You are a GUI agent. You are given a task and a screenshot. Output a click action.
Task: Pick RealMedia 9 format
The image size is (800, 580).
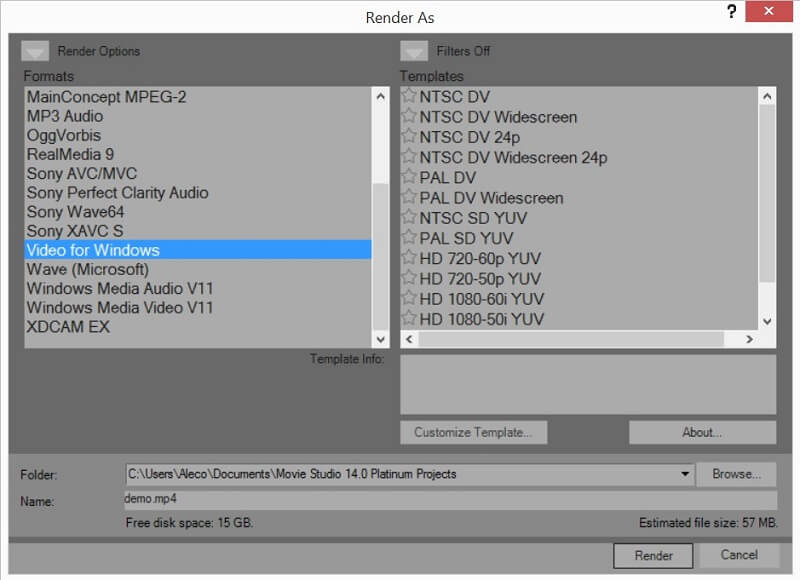click(198, 155)
